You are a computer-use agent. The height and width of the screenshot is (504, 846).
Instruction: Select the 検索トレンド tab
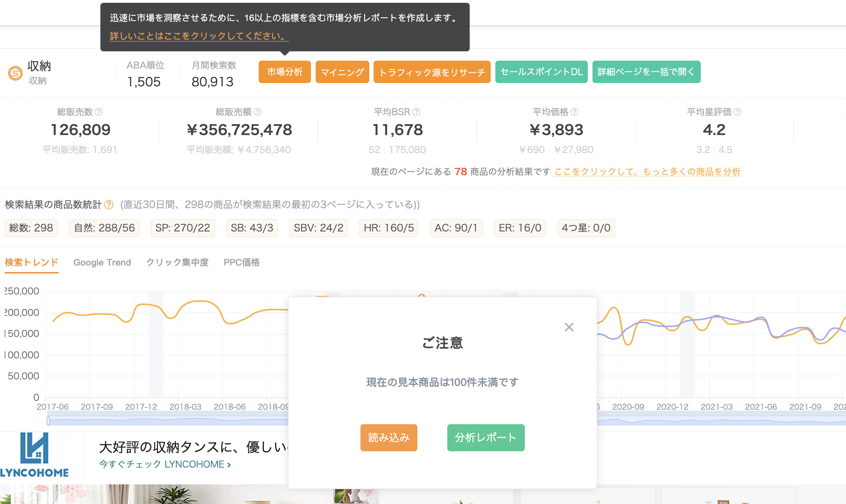[32, 262]
